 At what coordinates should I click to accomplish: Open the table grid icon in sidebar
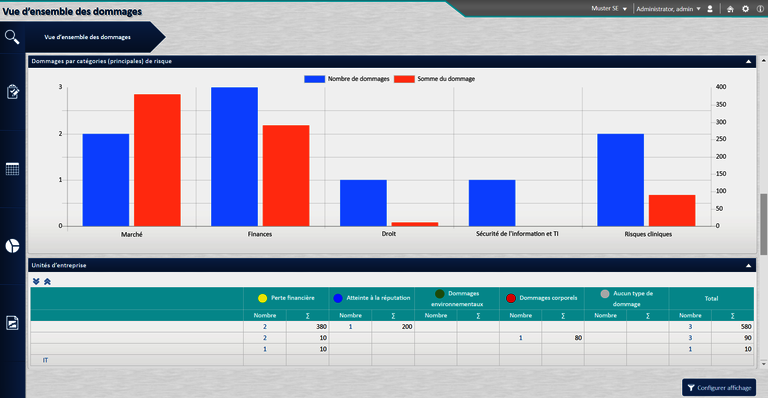click(12, 169)
